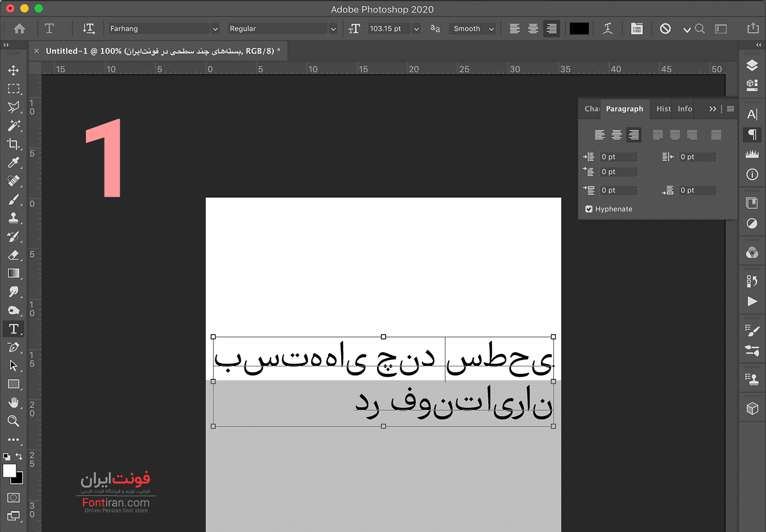Switch to the Hist tab

click(x=663, y=109)
